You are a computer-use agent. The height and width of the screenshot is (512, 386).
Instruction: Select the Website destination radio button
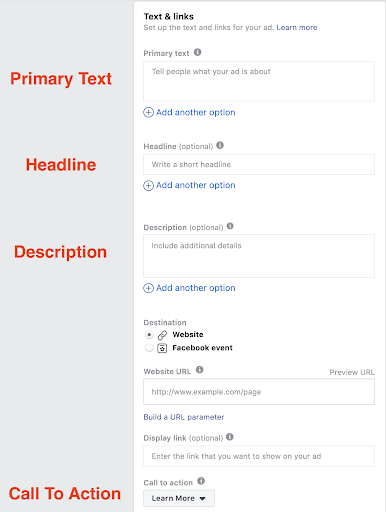pos(149,334)
